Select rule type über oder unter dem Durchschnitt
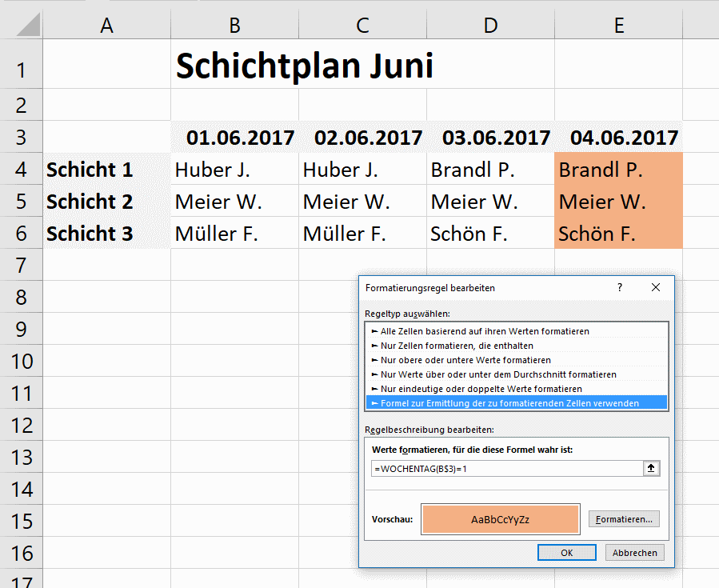 pyautogui.click(x=517, y=374)
